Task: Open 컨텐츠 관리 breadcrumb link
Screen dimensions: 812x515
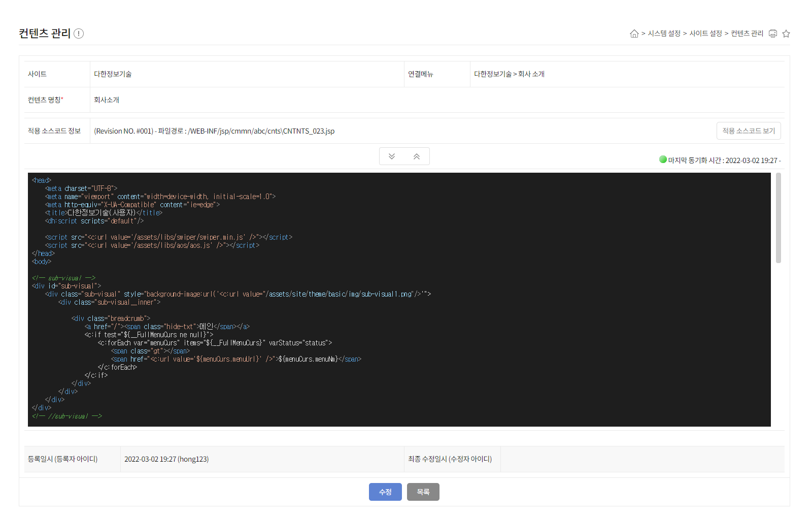Action: 747,34
